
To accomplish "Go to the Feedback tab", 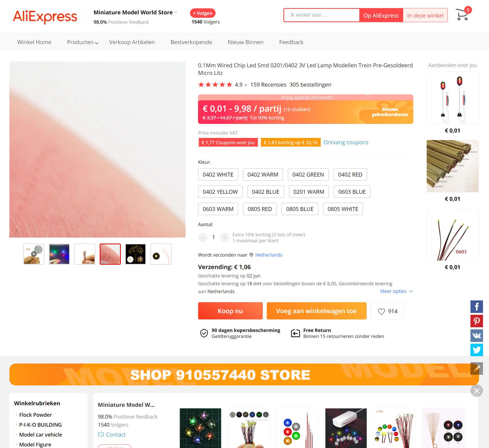I will tap(291, 42).
